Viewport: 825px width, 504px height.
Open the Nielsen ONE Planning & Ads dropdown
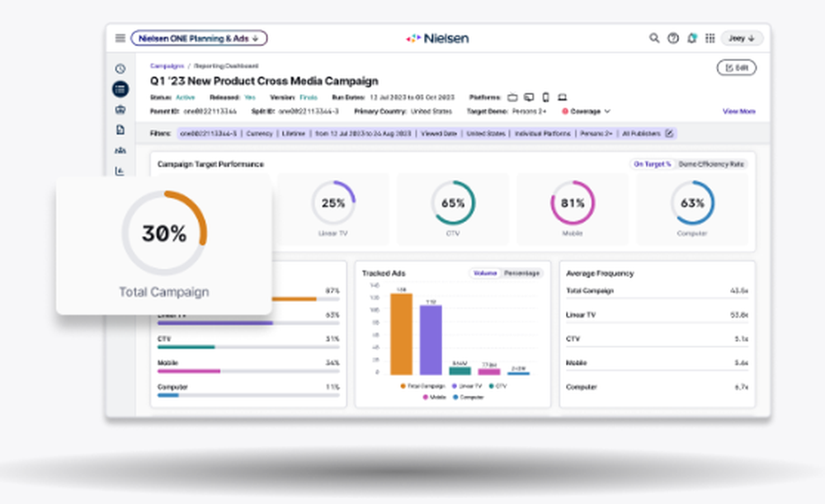point(199,38)
